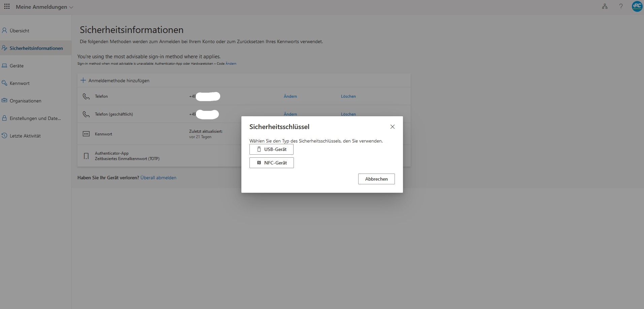This screenshot has height=309, width=644.
Task: Select Sicherheitsinformationen in sidebar
Action: (x=36, y=48)
